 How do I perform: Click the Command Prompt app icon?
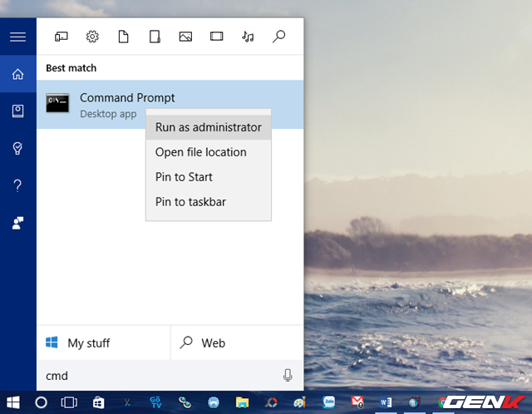(x=57, y=103)
